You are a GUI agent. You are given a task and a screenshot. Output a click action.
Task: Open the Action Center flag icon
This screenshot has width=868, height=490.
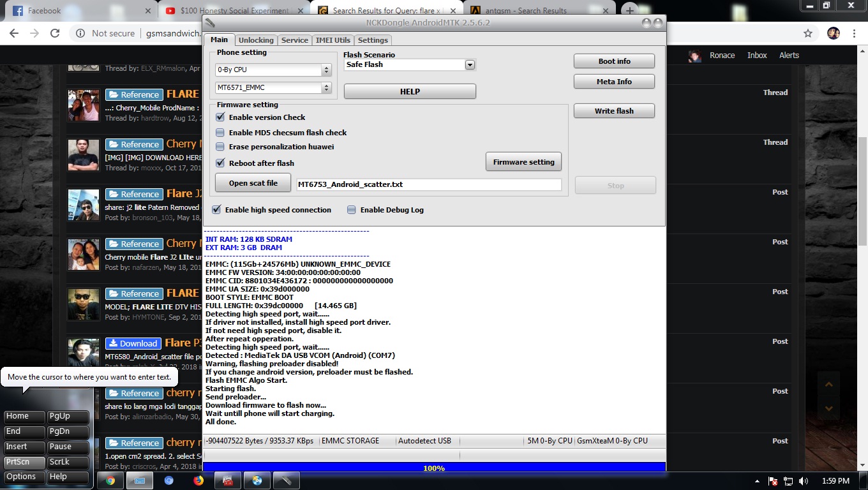[x=773, y=481]
